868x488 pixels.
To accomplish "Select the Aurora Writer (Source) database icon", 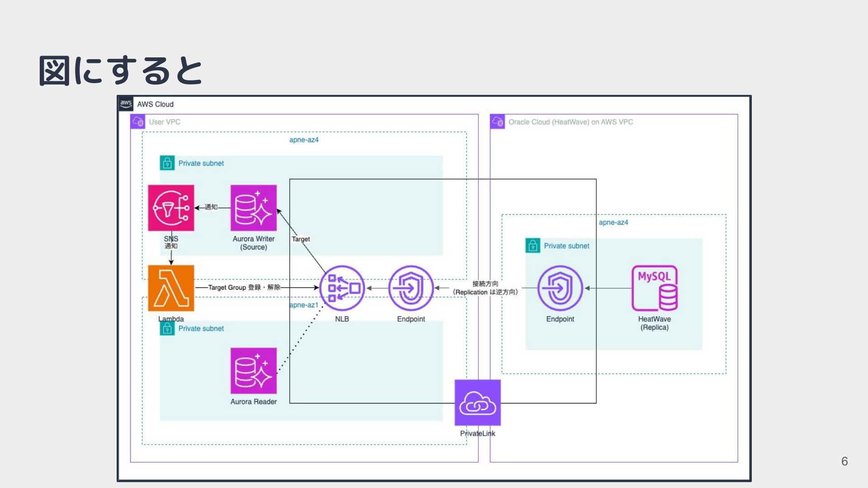I will pyautogui.click(x=253, y=208).
